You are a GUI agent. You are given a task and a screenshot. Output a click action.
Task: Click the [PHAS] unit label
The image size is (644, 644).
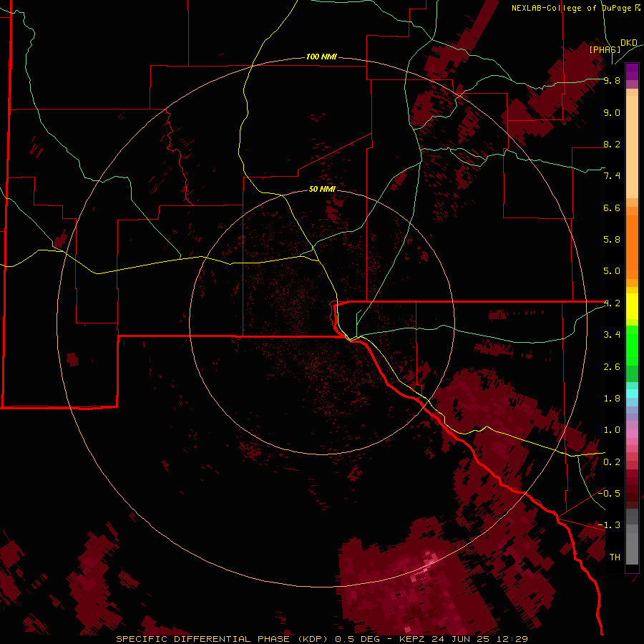coord(605,49)
